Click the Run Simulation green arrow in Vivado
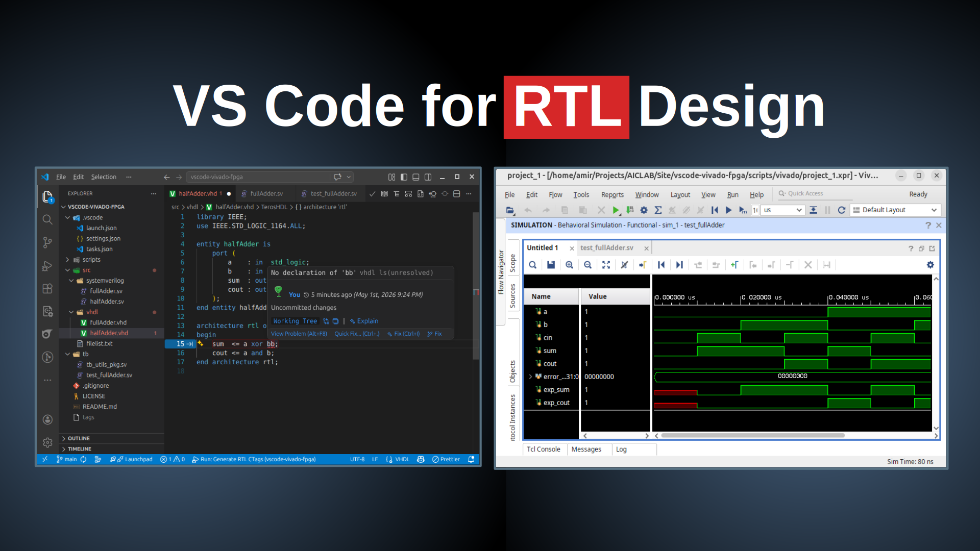The width and height of the screenshot is (980, 551). (x=616, y=210)
